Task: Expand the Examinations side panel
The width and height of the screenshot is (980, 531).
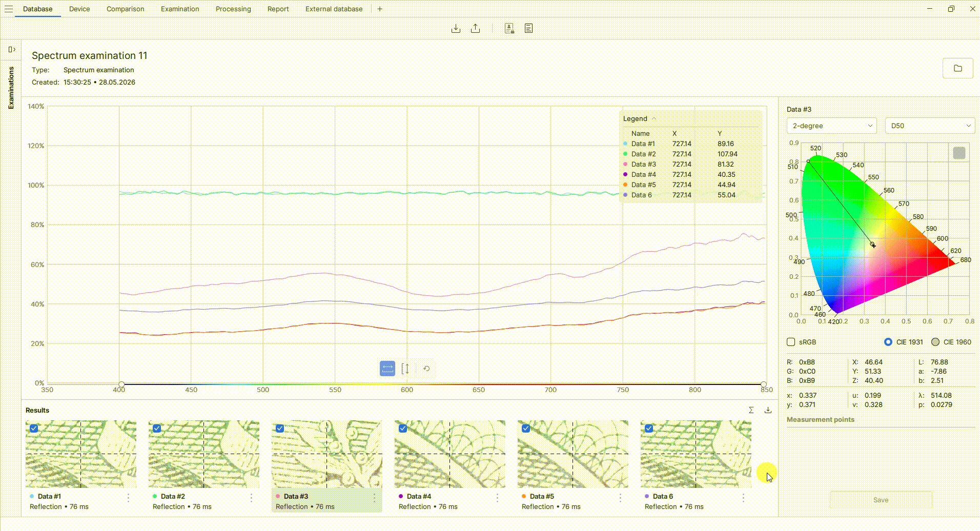Action: [12, 49]
